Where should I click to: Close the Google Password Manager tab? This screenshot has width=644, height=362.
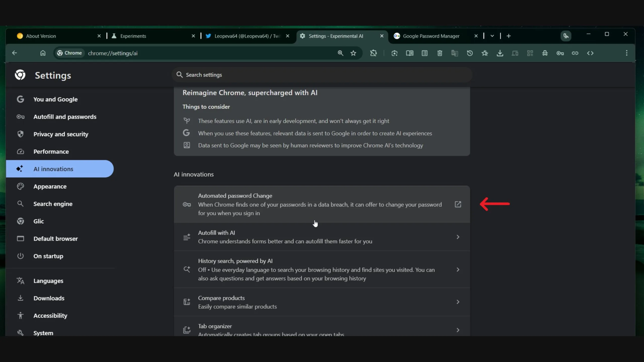click(476, 36)
